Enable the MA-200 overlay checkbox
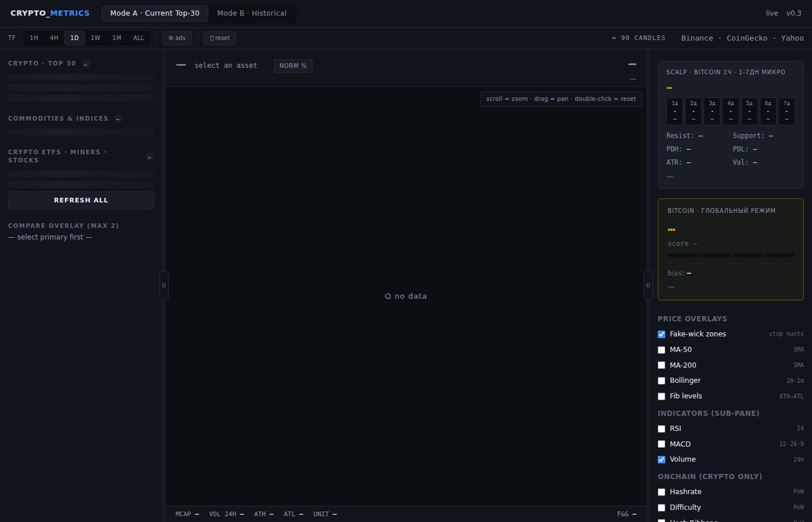 pyautogui.click(x=661, y=365)
